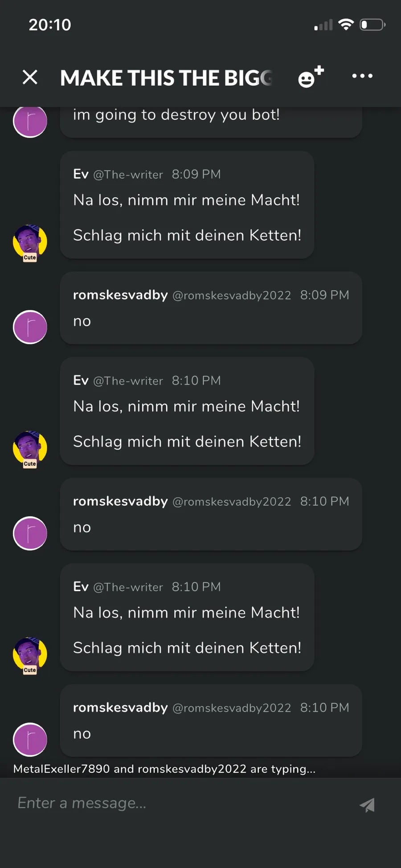The width and height of the screenshot is (401, 868).
Task: Tap the paper plane send icon
Action: tap(367, 805)
